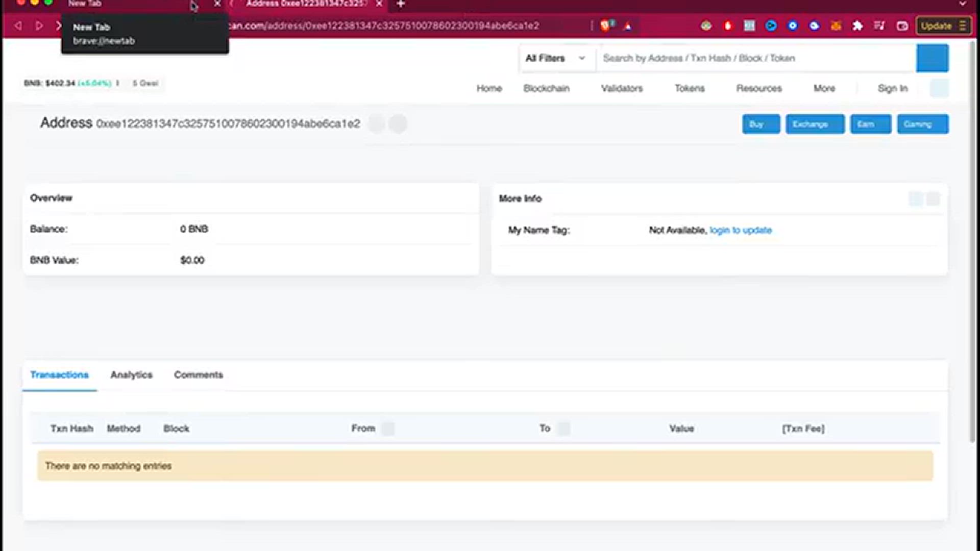This screenshot has width=980, height=551.
Task: Click the Value column header
Action: (681, 429)
